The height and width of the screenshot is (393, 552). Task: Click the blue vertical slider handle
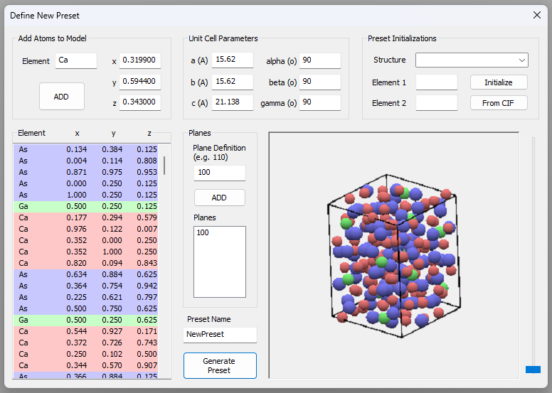coord(533,369)
